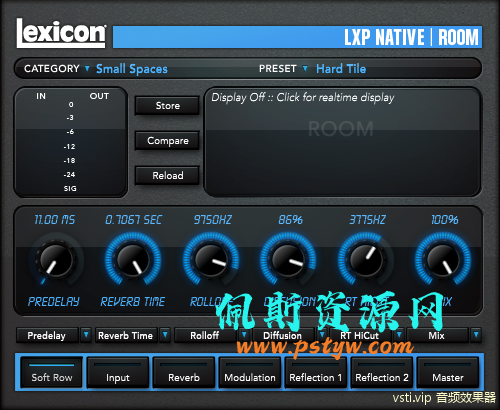This screenshot has height=410, width=500.
Task: Switch to the Soft Row tab
Action: pos(52,372)
